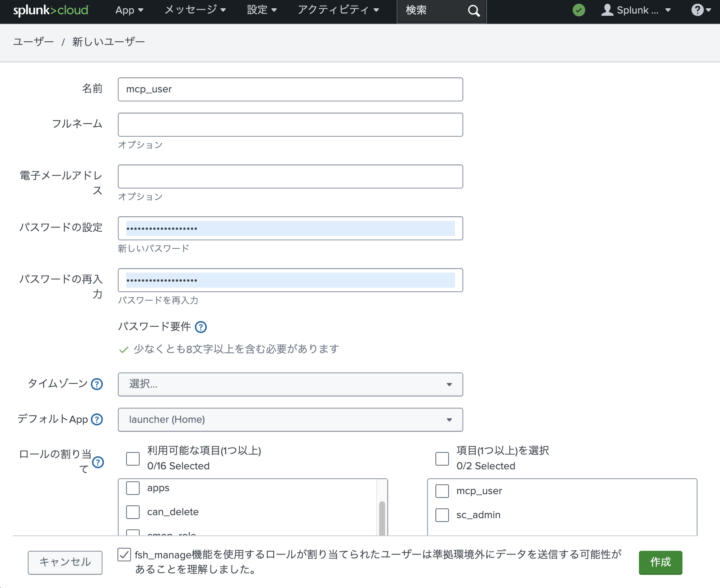Click the user avatar icon in the top bar

607,10
